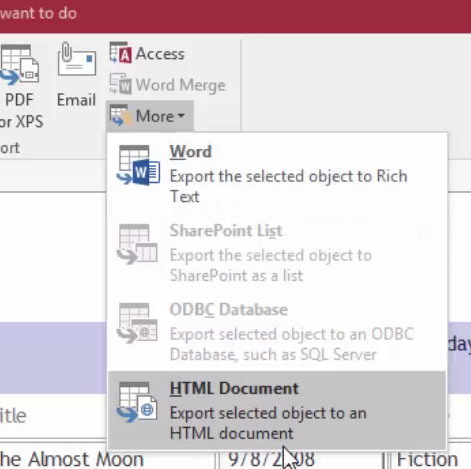Open the More export dropdown

149,116
